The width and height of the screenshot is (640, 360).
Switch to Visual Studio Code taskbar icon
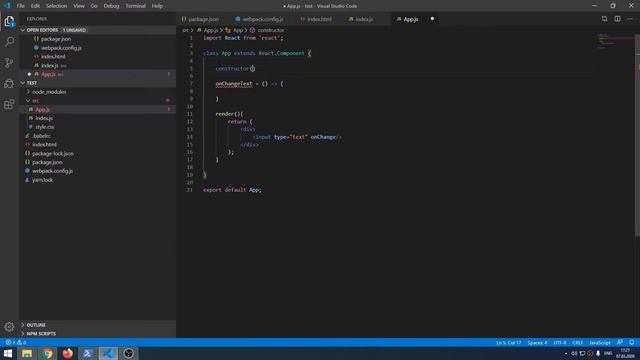pos(108,353)
